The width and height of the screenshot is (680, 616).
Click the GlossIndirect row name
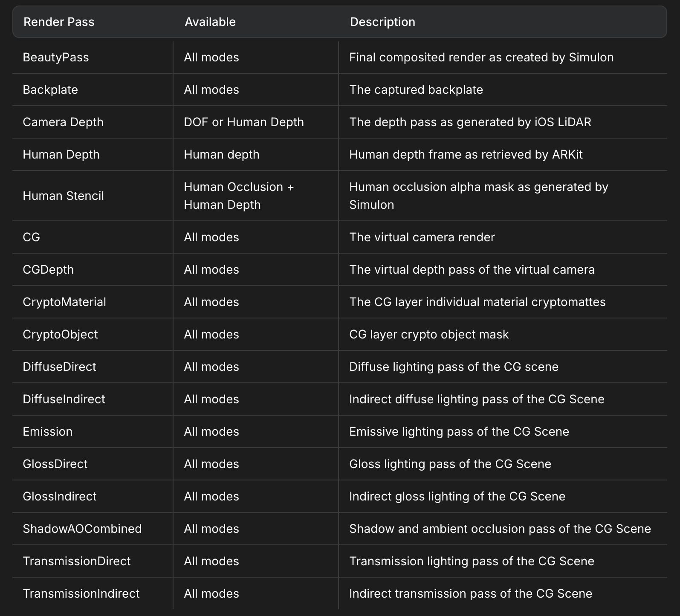60,497
